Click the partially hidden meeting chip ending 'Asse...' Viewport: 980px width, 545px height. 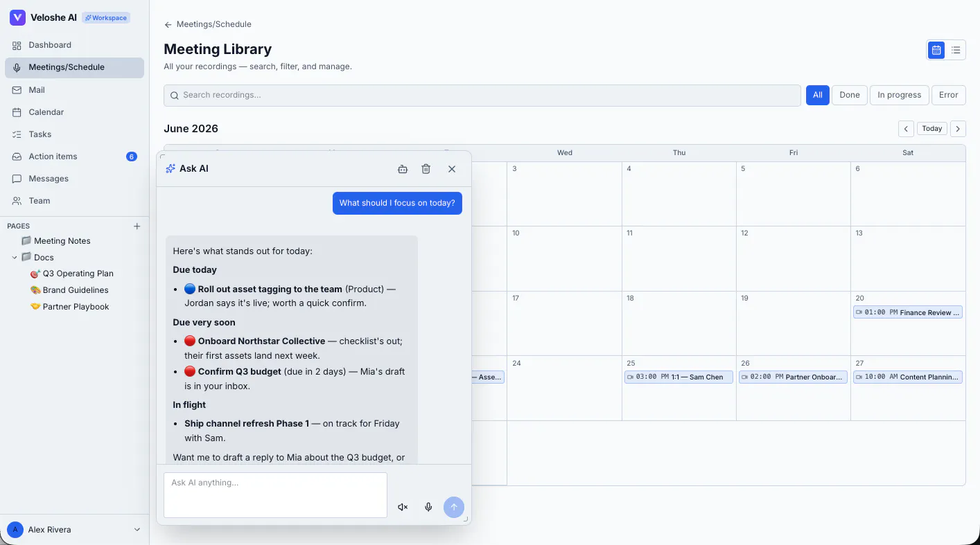click(x=488, y=377)
